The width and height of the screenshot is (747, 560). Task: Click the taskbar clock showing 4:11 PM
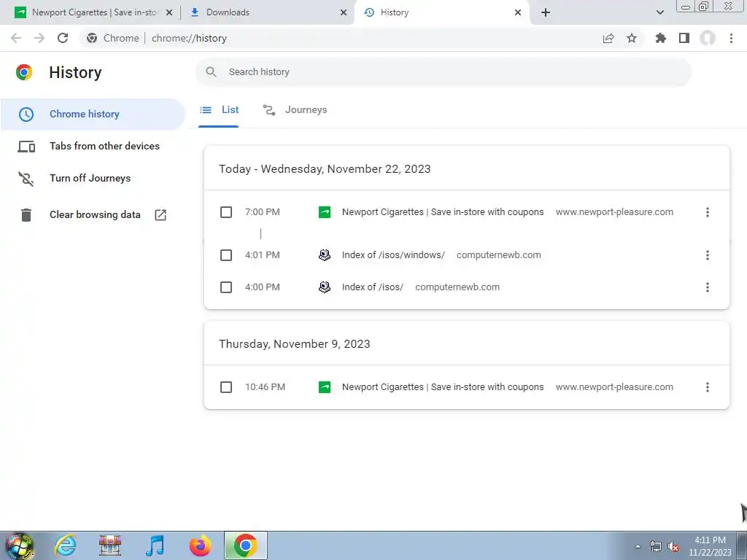(710, 546)
